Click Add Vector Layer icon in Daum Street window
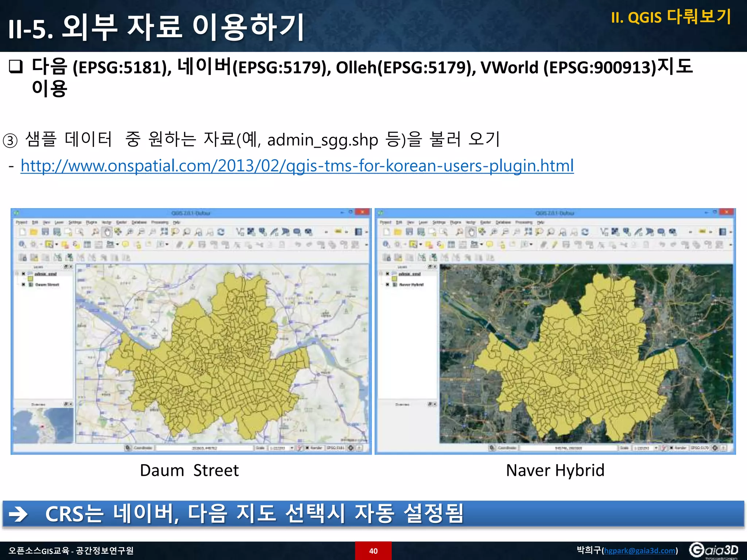 [x=240, y=232]
